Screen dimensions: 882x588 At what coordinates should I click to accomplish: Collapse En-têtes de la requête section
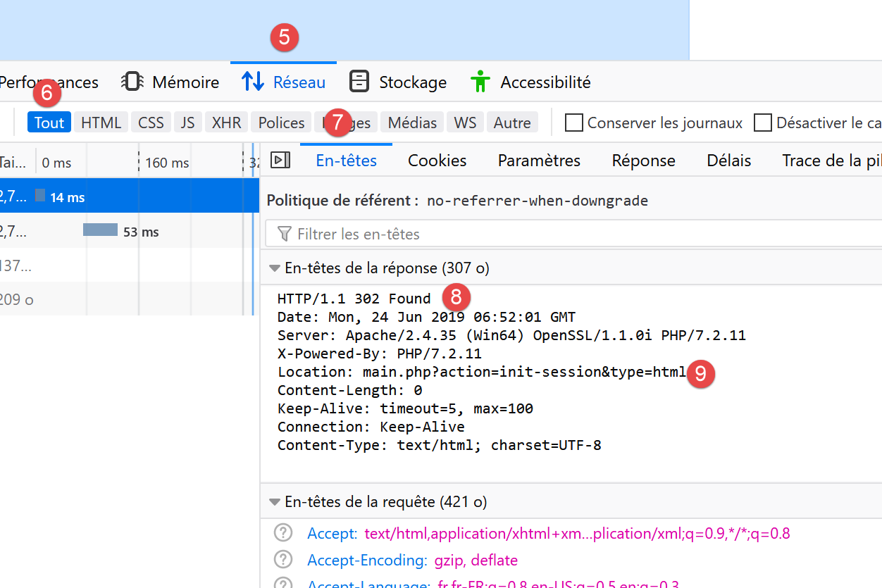click(x=275, y=502)
